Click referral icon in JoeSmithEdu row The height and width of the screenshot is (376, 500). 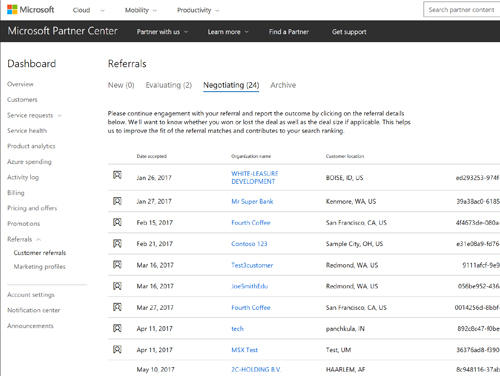click(x=117, y=286)
